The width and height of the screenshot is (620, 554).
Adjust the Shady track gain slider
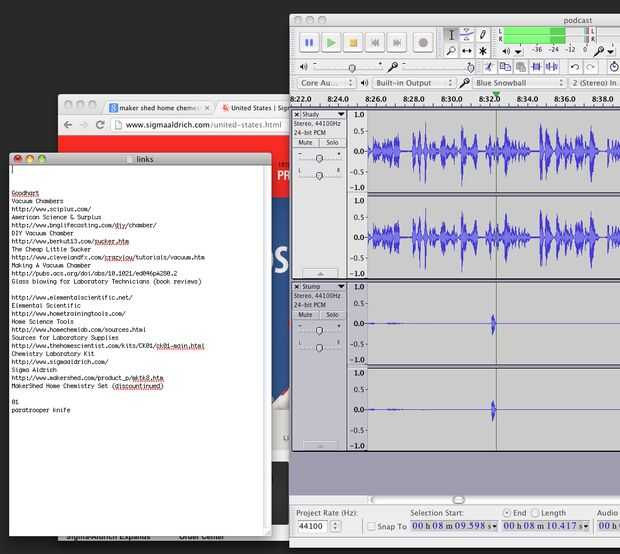coord(319,158)
